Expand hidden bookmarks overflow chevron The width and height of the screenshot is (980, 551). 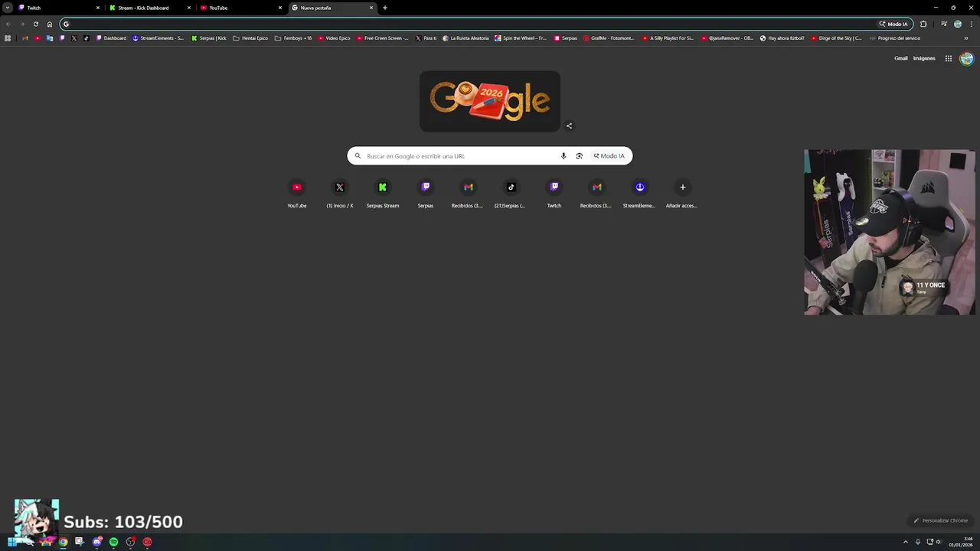(966, 38)
